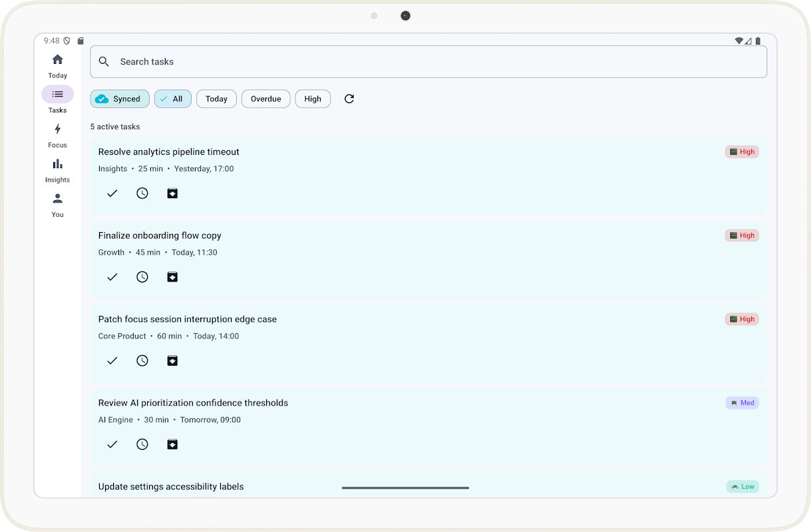811x532 pixels.
Task: Mark 'Finalize onboarding flow copy' as done
Action: (112, 277)
